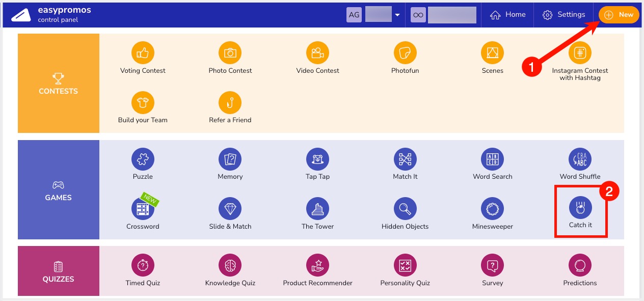Viewport: 644px width, 301px height.
Task: Click the easypromos logo
Action: [20, 15]
